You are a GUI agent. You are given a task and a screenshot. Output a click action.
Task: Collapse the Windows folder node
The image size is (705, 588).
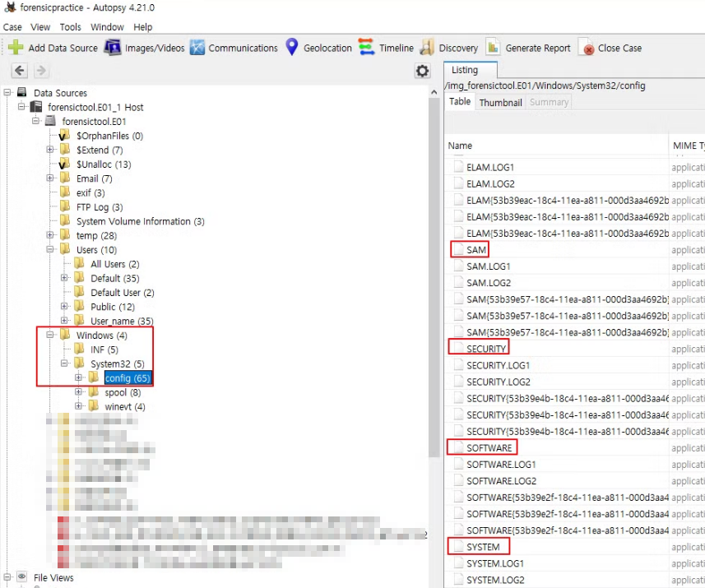[50, 335]
